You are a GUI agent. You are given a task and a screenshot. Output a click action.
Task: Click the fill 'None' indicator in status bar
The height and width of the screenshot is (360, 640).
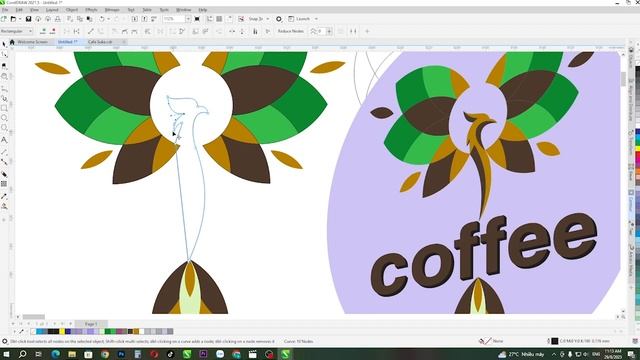click(491, 341)
